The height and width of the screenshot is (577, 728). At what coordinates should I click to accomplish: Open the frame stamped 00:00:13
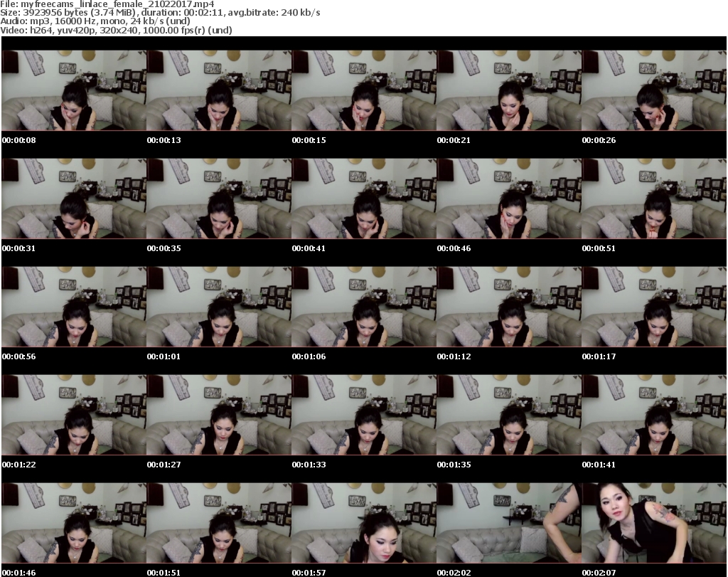[219, 90]
